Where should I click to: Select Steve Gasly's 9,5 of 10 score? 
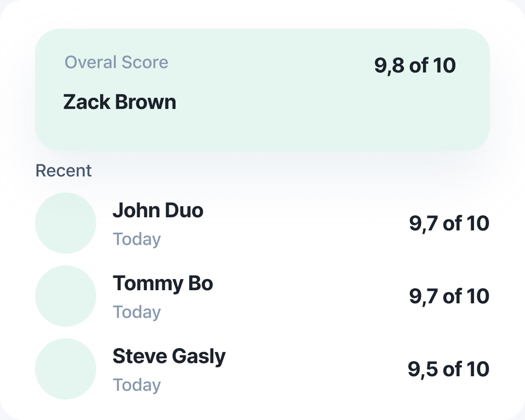pyautogui.click(x=448, y=369)
